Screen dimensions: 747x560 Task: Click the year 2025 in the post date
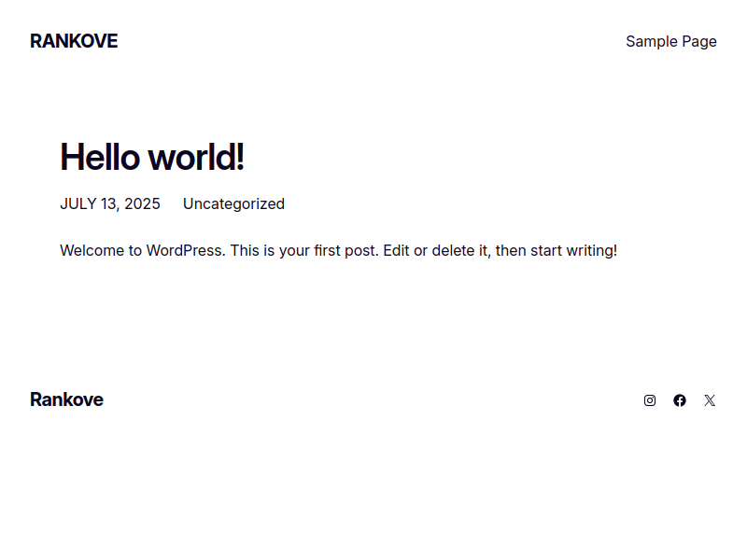(142, 203)
